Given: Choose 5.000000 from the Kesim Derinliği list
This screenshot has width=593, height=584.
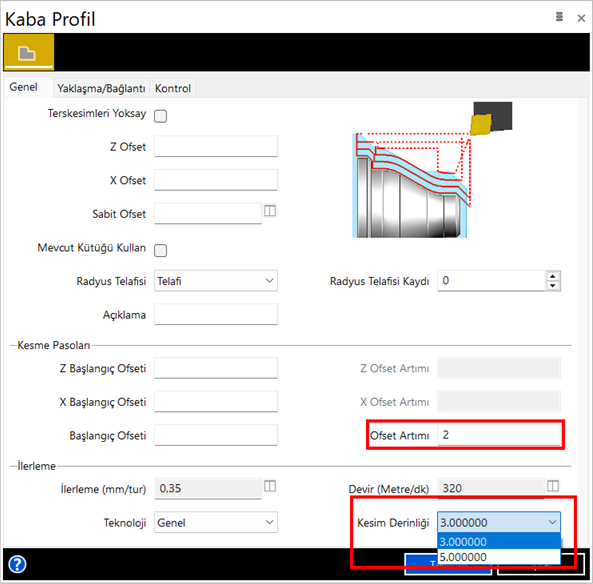Looking at the screenshot, I should pyautogui.click(x=499, y=557).
